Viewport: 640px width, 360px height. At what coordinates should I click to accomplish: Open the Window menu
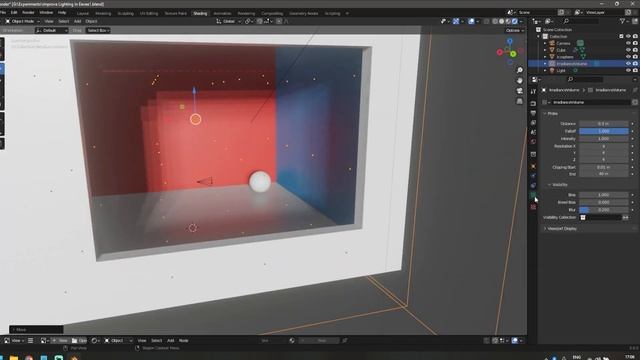(x=46, y=13)
